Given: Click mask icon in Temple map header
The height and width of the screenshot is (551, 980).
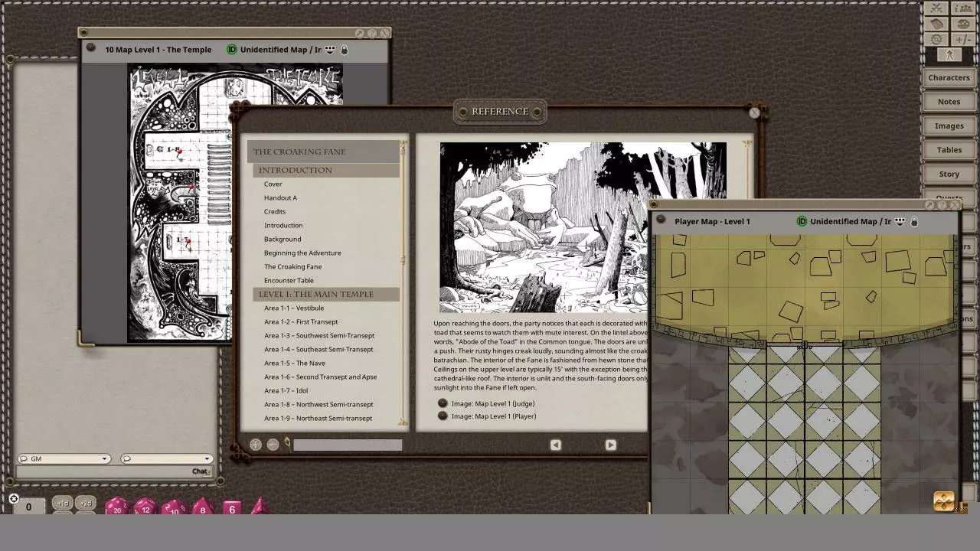Looking at the screenshot, I should (x=329, y=50).
